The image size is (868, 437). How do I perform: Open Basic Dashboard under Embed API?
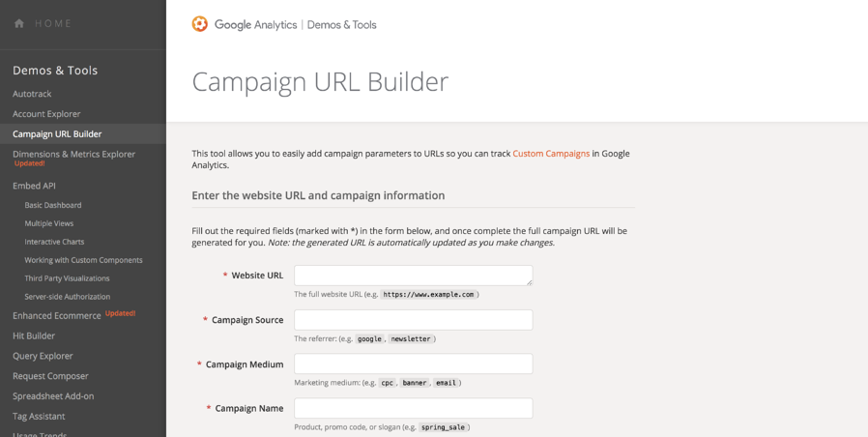click(x=53, y=205)
